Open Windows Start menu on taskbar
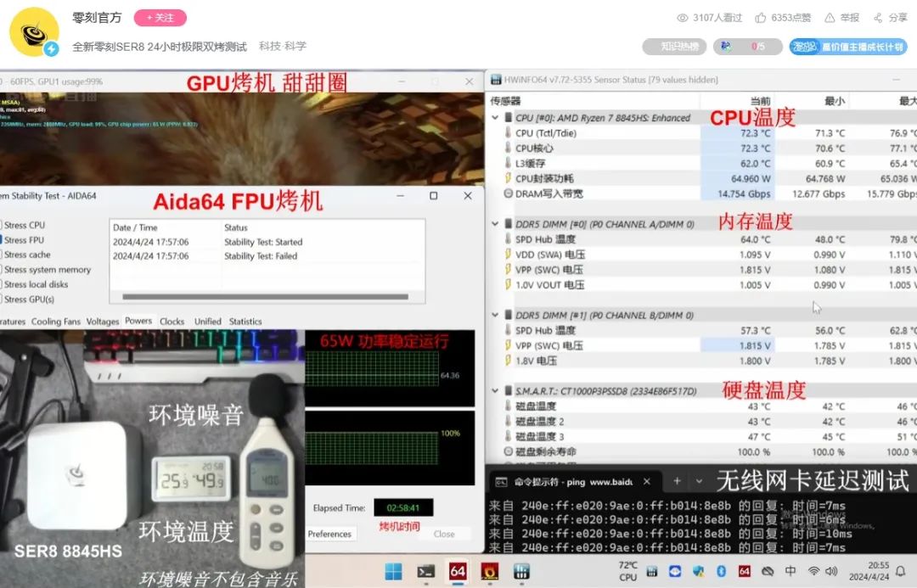 (394, 571)
